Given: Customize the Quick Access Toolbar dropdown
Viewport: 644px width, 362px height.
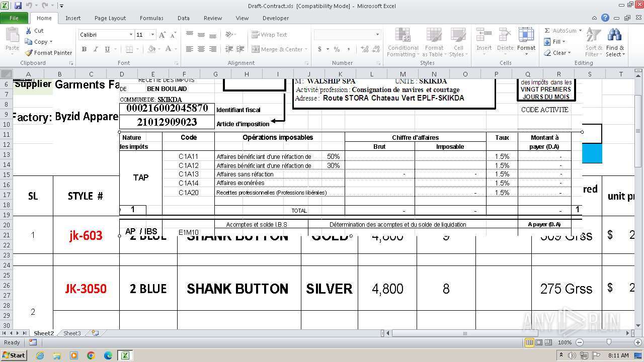Looking at the screenshot, I should click(x=61, y=6).
